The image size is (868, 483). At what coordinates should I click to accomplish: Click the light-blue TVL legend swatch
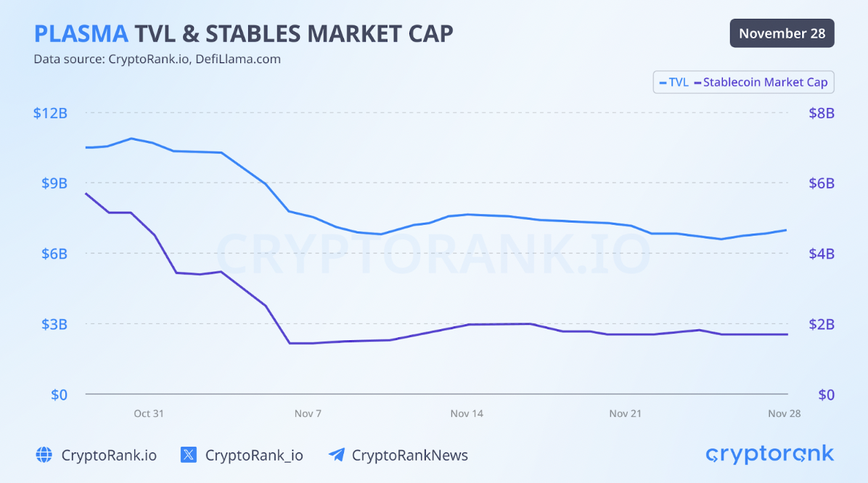tap(662, 83)
